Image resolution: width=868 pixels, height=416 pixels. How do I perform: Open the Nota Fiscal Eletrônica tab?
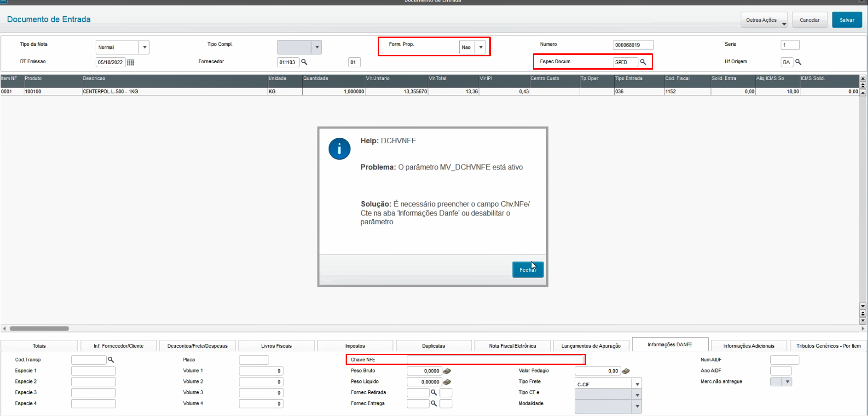tap(513, 346)
